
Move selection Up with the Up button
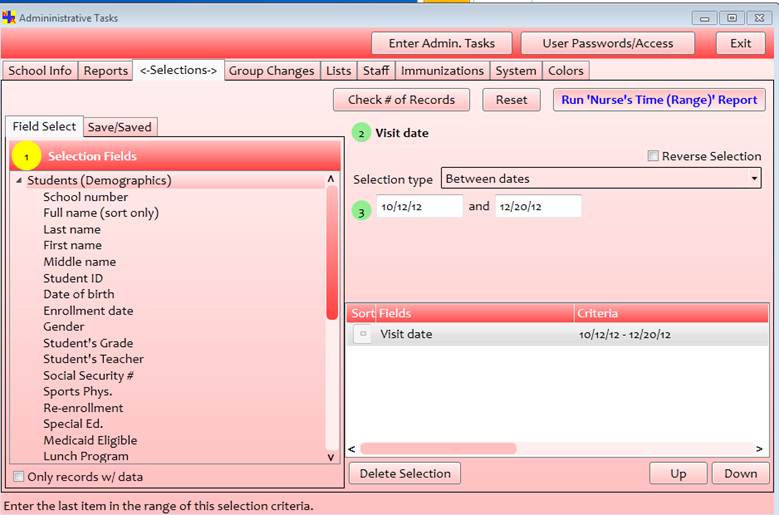(x=678, y=473)
